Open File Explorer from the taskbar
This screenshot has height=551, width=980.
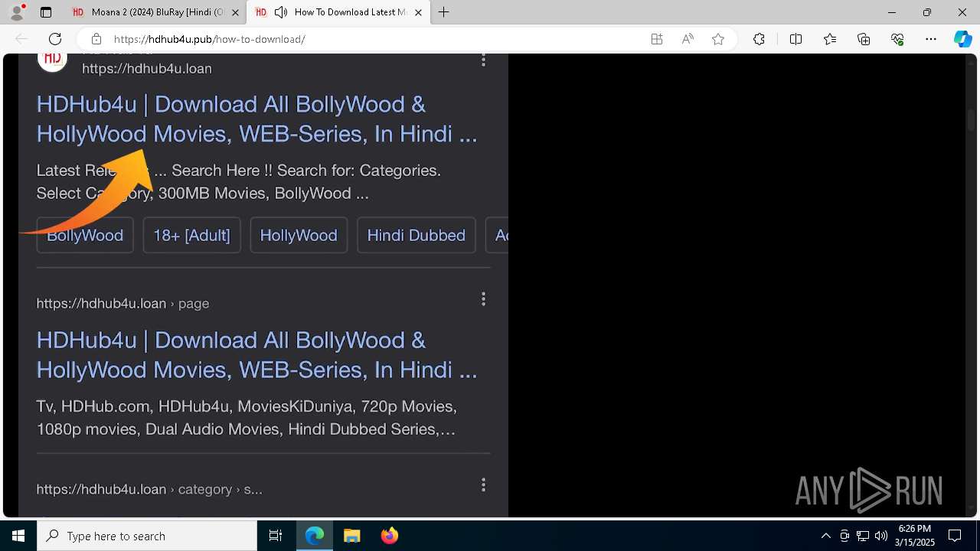351,536
